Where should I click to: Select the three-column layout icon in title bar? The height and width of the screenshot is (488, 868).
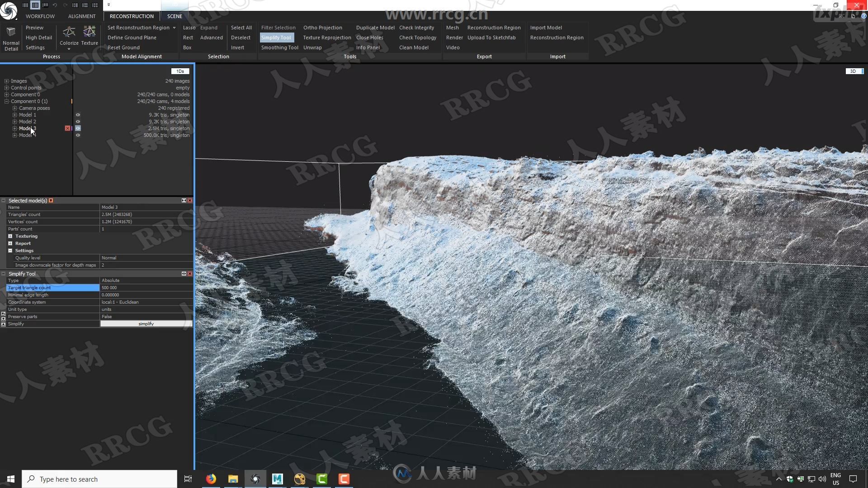point(25,5)
